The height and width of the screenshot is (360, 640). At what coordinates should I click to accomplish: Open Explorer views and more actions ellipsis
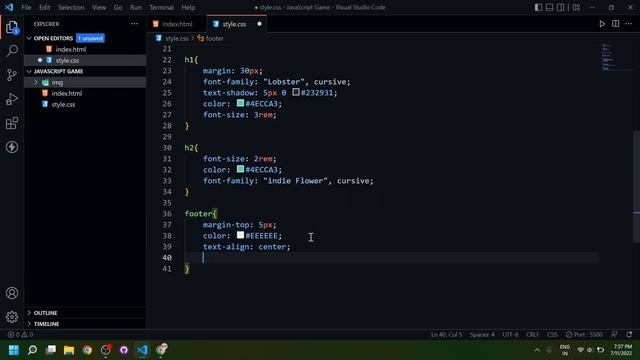pyautogui.click(x=134, y=24)
